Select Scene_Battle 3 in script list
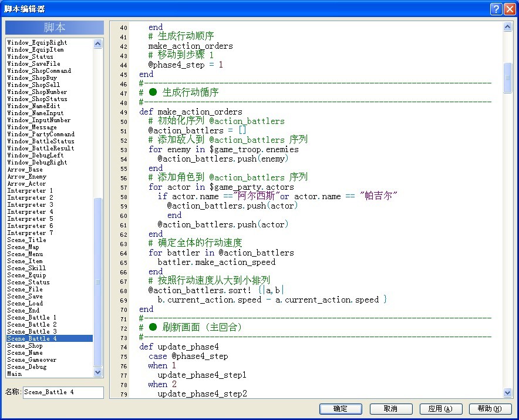The image size is (519, 420). pyautogui.click(x=32, y=331)
